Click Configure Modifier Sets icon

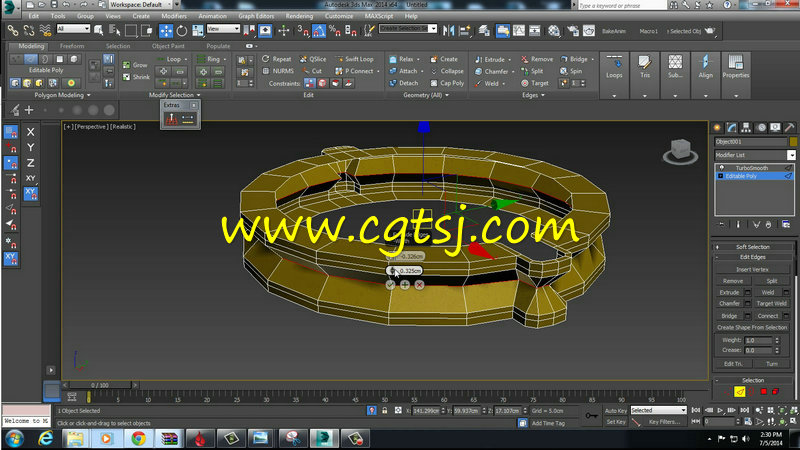pyautogui.click(x=786, y=224)
